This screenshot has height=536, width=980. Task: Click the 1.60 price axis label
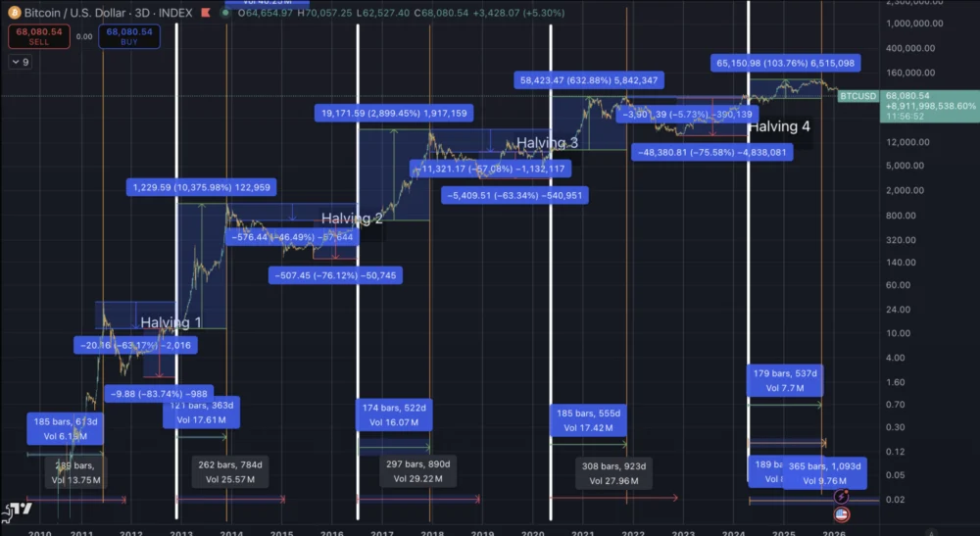896,382
